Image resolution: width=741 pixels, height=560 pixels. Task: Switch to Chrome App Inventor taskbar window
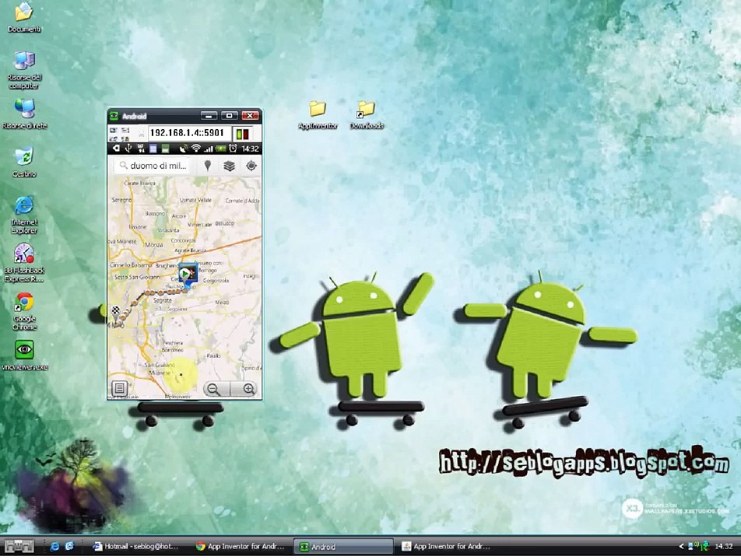click(x=241, y=546)
